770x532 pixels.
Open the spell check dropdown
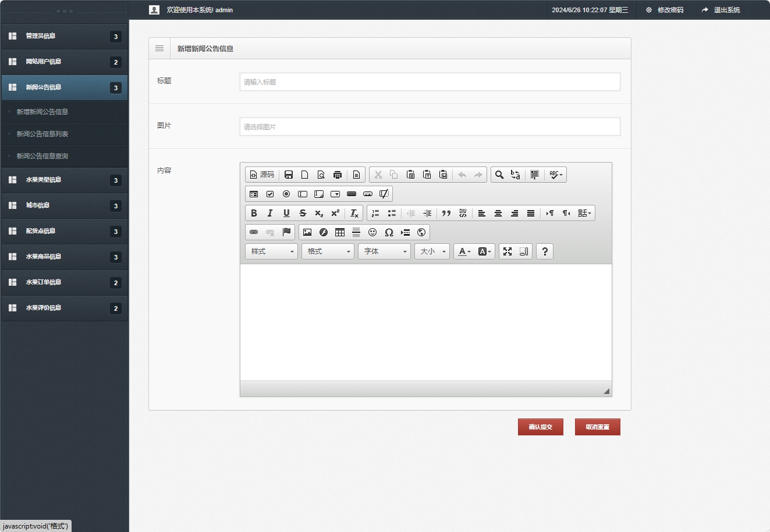(556, 175)
